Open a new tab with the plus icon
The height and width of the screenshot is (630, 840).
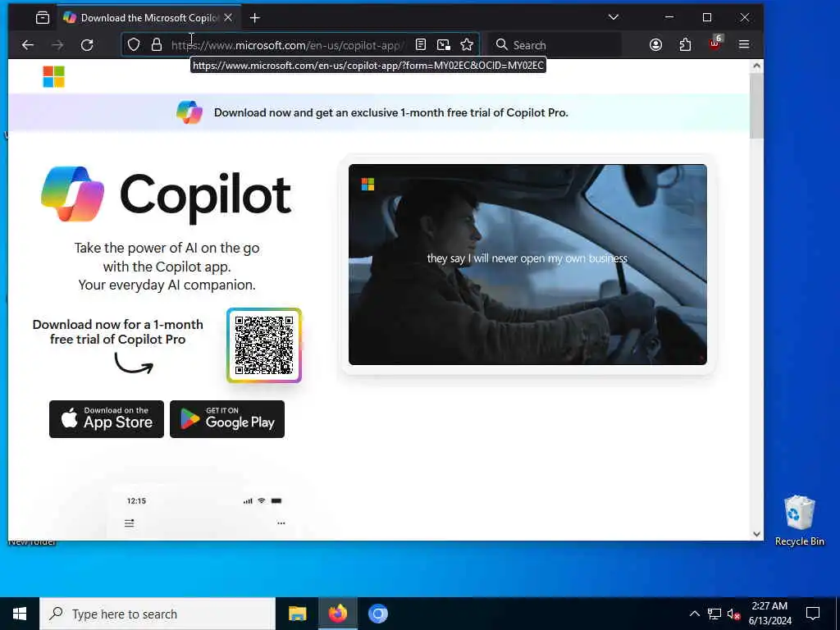click(x=255, y=18)
